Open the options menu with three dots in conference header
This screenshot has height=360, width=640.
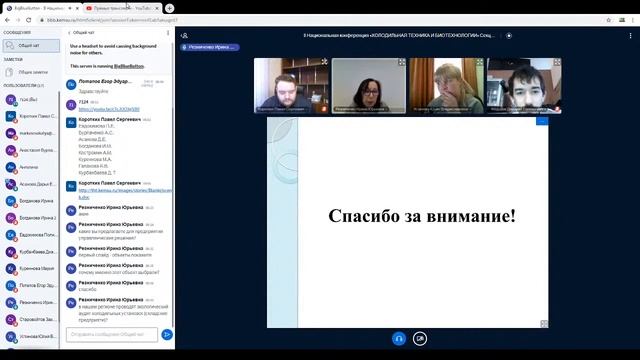coord(630,36)
